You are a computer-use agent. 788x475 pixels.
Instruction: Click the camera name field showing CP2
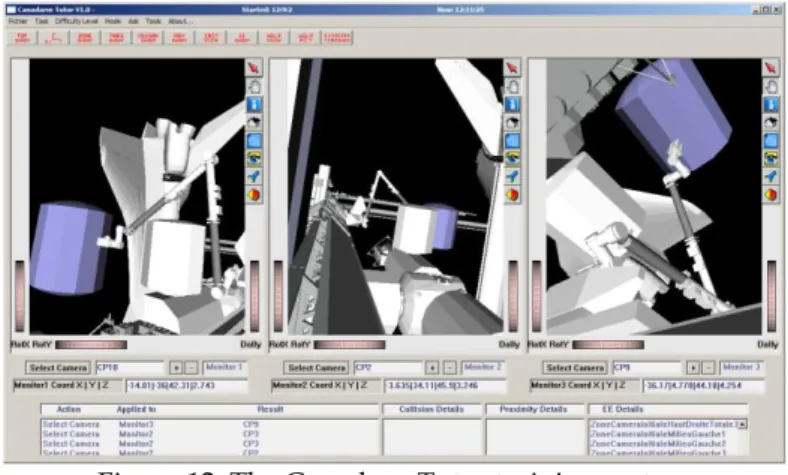[x=388, y=368]
